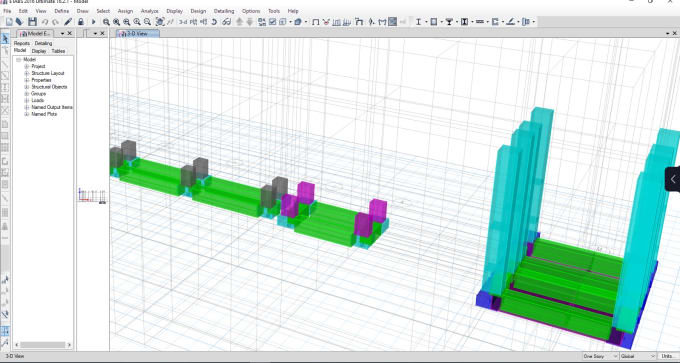The width and height of the screenshot is (680, 363).
Task: Switch to the Tables tab in Model Explorer
Action: (x=58, y=51)
